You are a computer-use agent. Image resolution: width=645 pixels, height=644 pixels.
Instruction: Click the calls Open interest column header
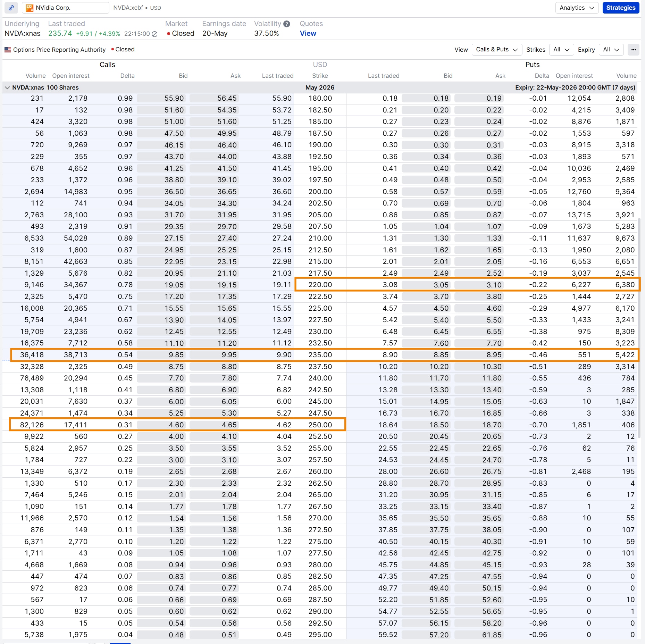coord(71,76)
